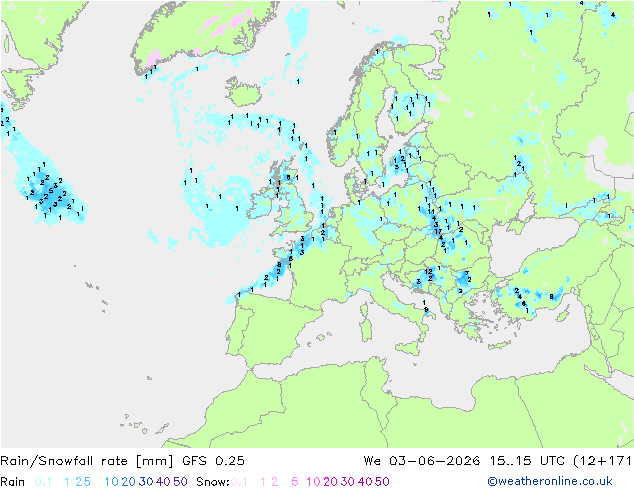The image size is (634, 490).
Task: Pick the Snow legend value 20
Action: point(330,482)
